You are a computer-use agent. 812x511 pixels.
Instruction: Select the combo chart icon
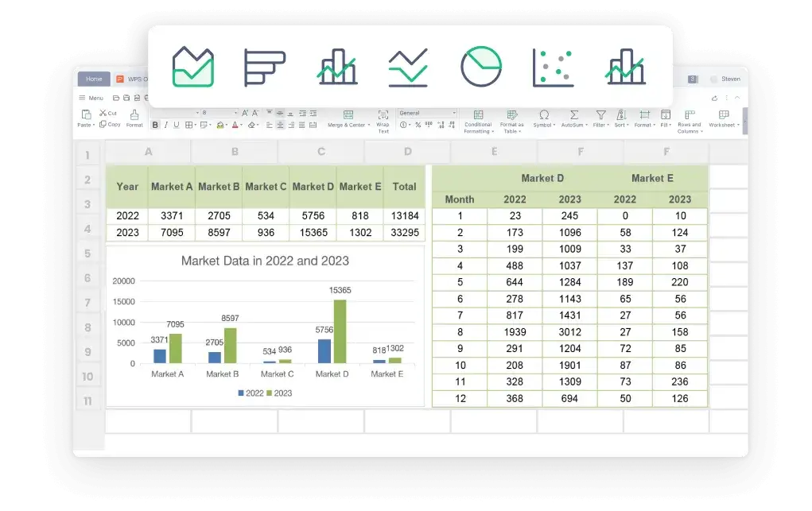(x=624, y=68)
